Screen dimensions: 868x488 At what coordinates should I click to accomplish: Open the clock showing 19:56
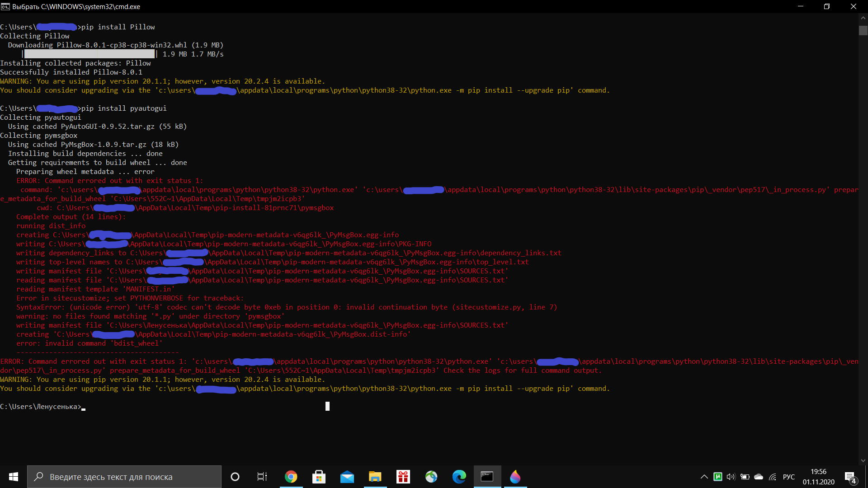pyautogui.click(x=819, y=477)
